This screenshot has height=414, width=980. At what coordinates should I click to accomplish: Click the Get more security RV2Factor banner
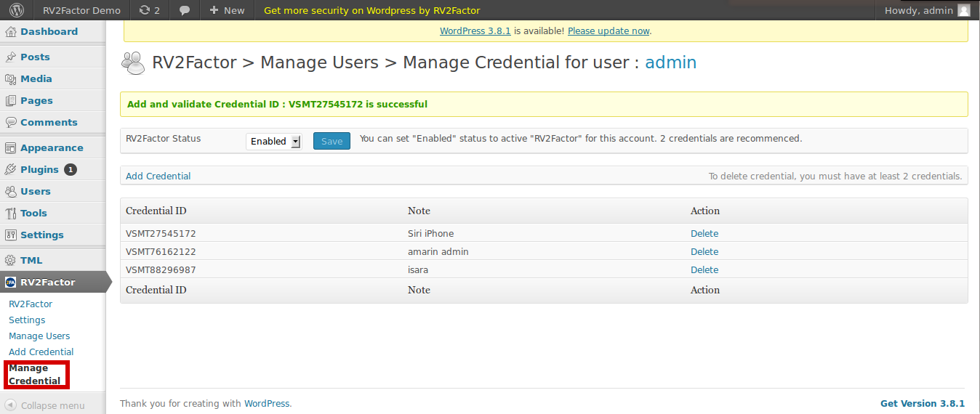pyautogui.click(x=371, y=10)
